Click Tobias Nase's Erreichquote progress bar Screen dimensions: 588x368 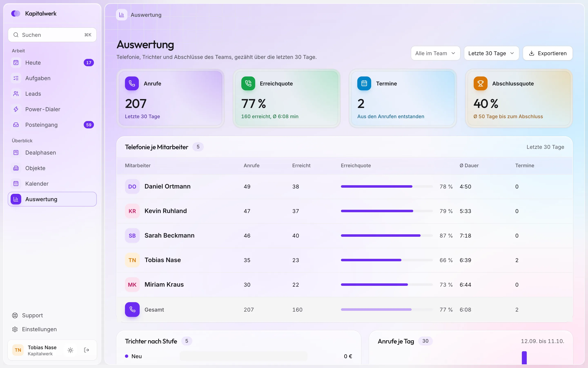(x=387, y=260)
